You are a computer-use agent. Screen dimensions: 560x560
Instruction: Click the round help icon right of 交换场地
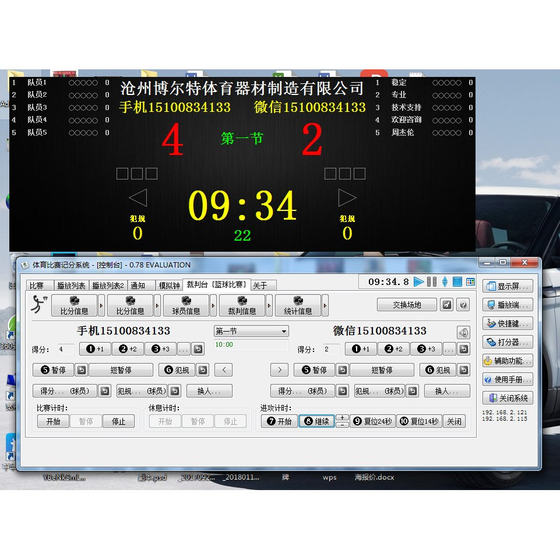[x=463, y=305]
